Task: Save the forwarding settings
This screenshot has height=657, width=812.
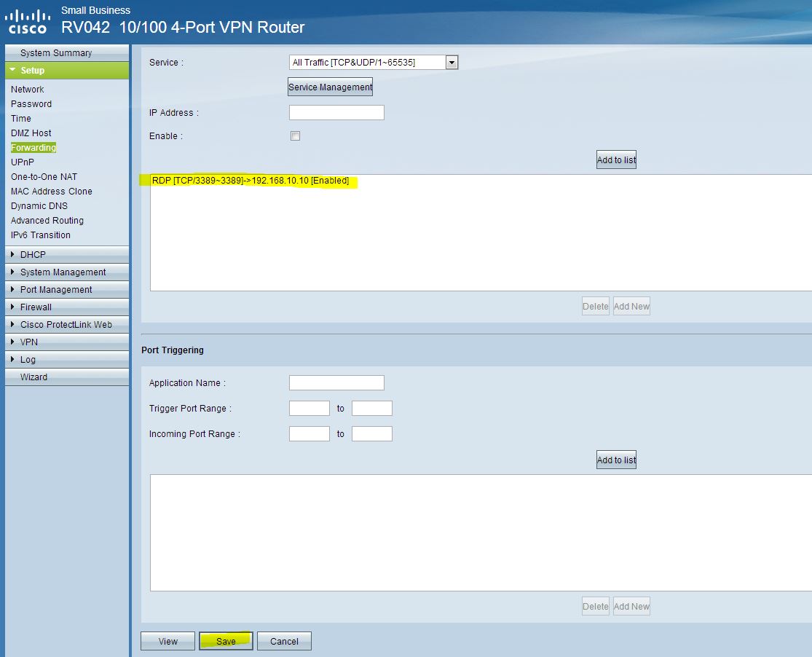Action: [x=226, y=641]
